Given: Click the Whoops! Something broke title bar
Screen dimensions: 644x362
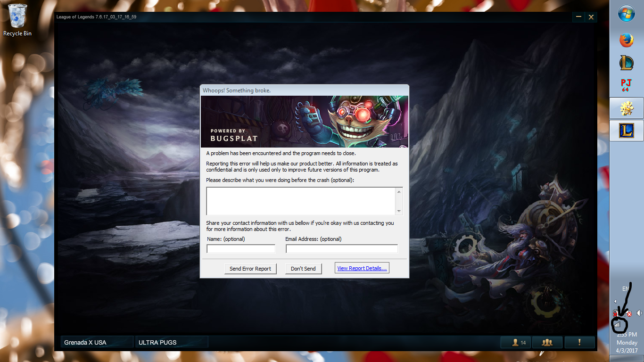Looking at the screenshot, I should [305, 90].
